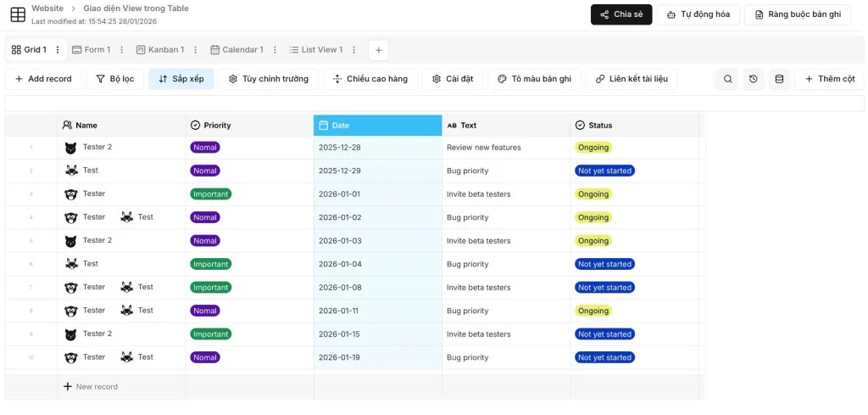Viewport: 868px width, 415px height.
Task: Toggle the Sắp xếp sort button
Action: [x=181, y=79]
